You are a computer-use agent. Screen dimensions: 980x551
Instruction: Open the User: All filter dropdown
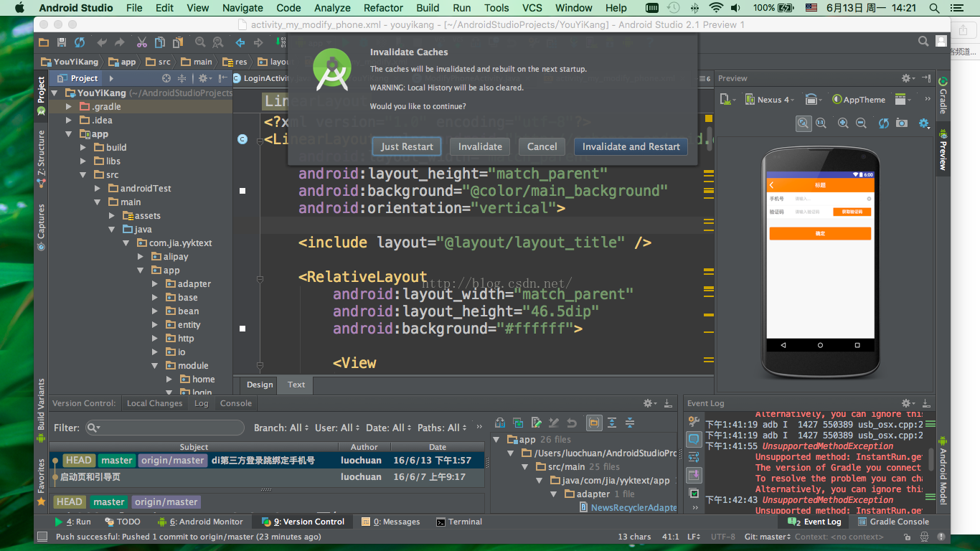coord(337,428)
